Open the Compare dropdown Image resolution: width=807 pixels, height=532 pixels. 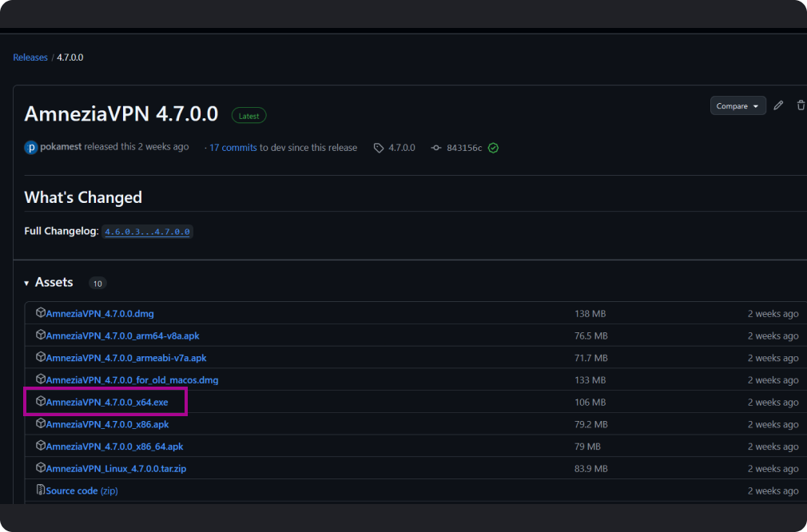[737, 105]
